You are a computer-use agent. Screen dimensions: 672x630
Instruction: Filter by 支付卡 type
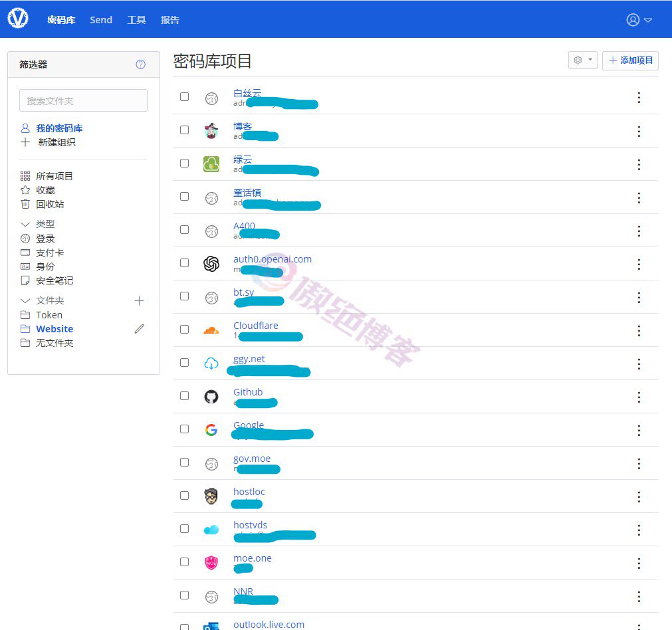(x=50, y=253)
